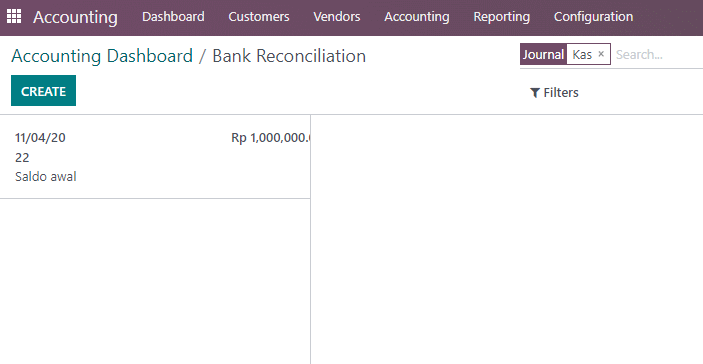Open the apps grid menu icon
The height and width of the screenshot is (364, 703).
(x=14, y=16)
